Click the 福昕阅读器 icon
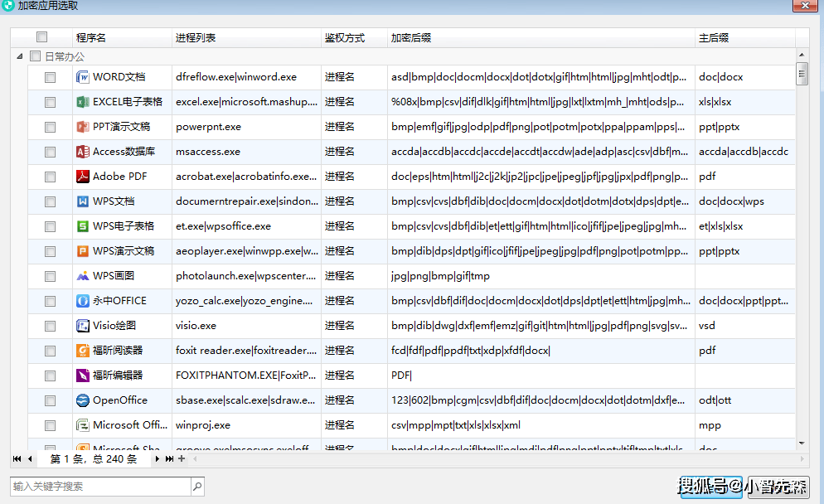The height and width of the screenshot is (504, 824). click(x=83, y=351)
